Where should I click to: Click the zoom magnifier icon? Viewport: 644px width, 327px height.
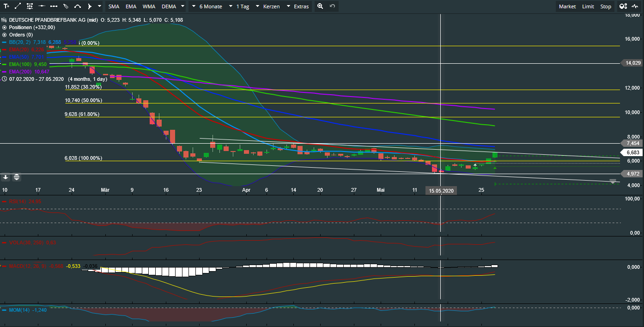click(x=320, y=6)
